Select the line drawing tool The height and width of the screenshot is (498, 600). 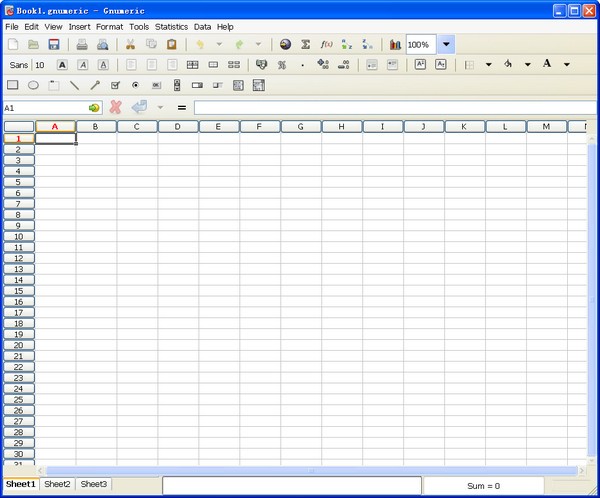coord(74,85)
